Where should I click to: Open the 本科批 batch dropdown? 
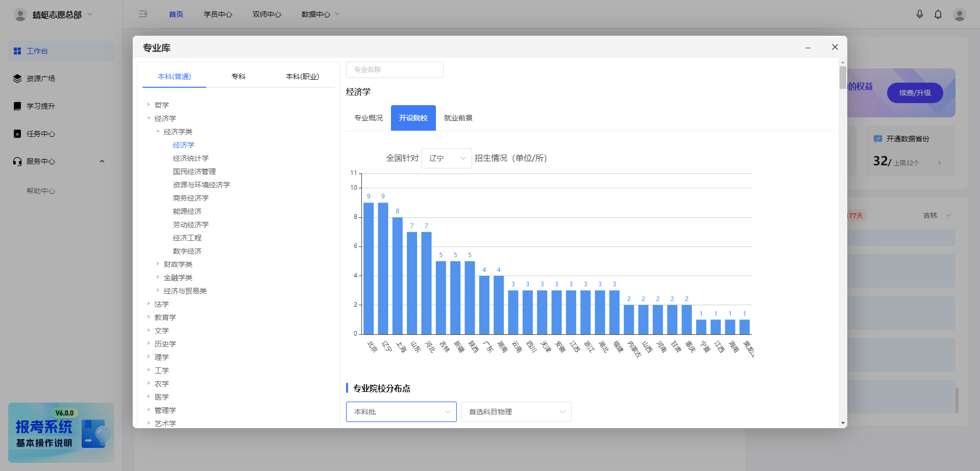click(x=401, y=412)
